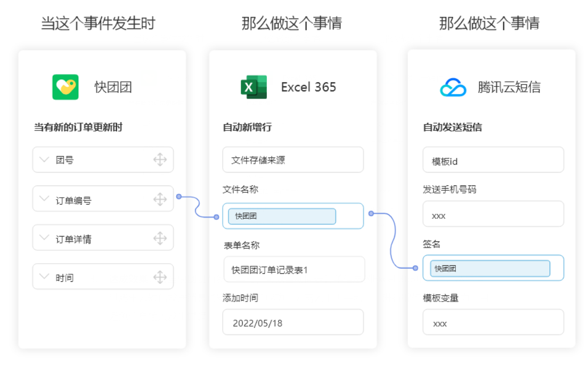Click the 签名 label
This screenshot has height=366, width=588.
coord(431,244)
